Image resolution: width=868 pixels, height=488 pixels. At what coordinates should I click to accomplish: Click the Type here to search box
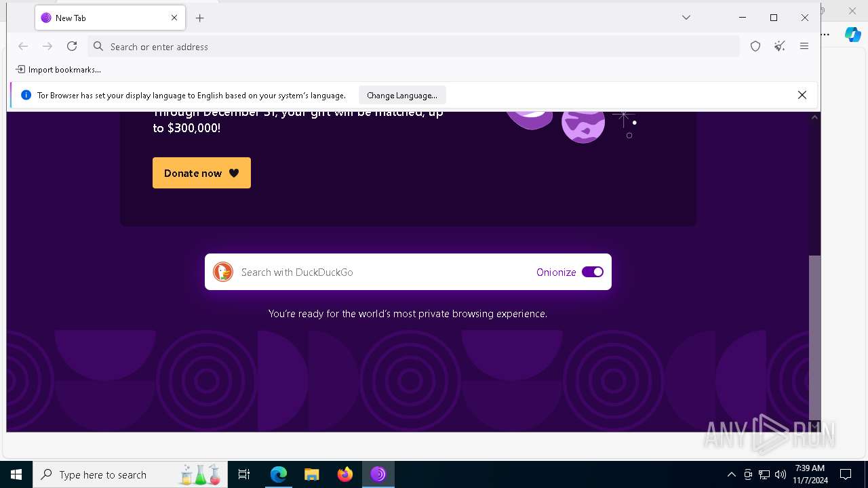tap(129, 474)
